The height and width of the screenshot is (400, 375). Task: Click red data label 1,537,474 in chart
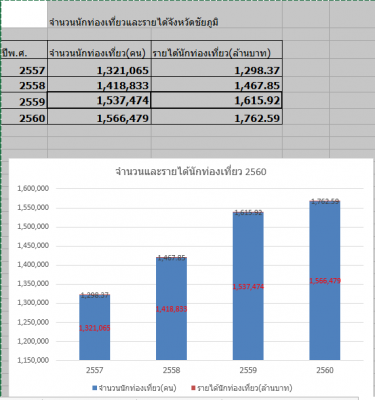248,286
